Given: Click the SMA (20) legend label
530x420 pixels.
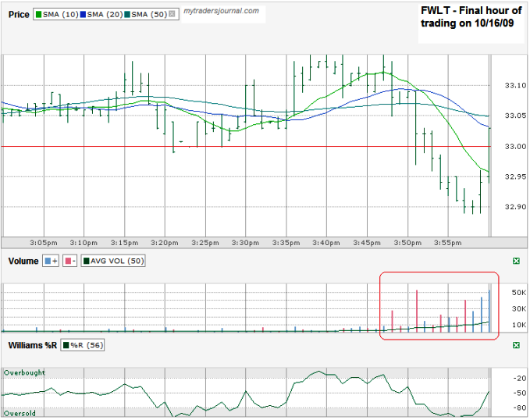Looking at the screenshot, I should coord(105,15).
